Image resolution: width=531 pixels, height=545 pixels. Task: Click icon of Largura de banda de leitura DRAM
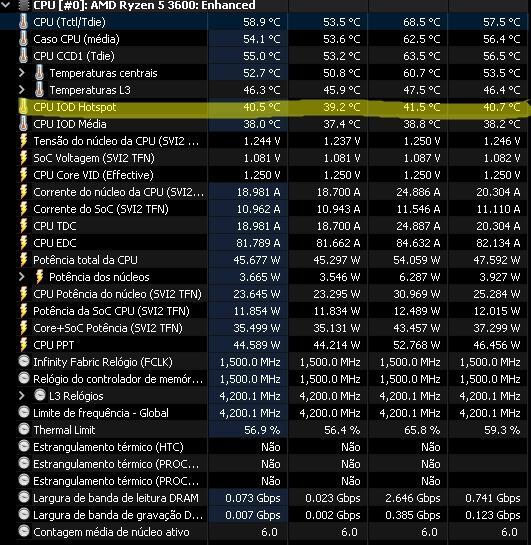[24, 497]
